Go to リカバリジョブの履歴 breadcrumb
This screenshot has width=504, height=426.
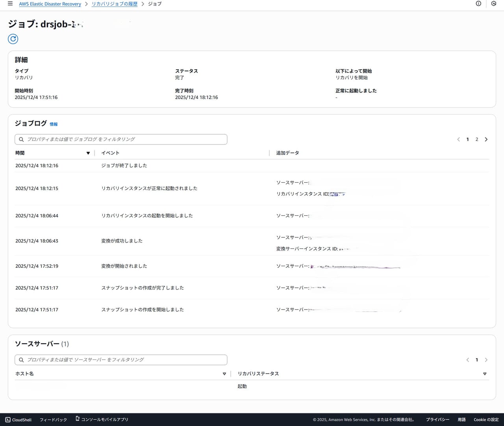(x=115, y=4)
